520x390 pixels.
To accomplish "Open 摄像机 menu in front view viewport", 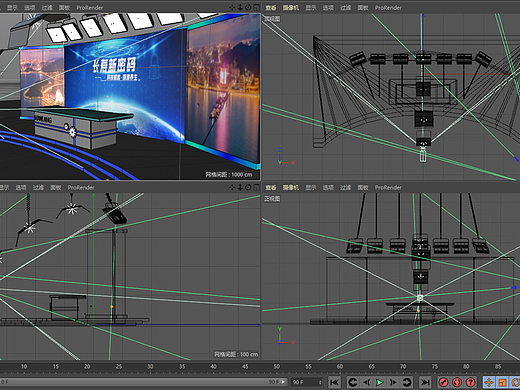I will pos(291,187).
